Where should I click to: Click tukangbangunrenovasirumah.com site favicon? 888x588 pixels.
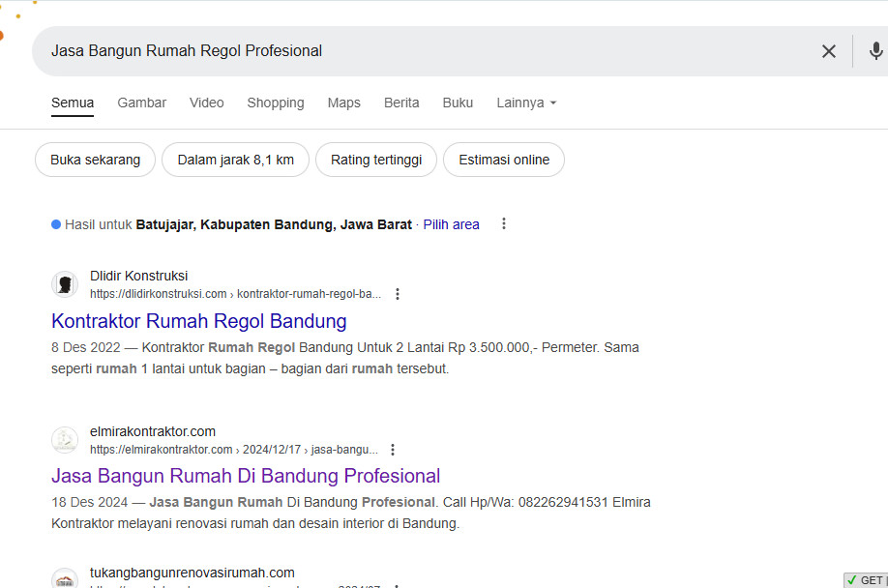coord(65,578)
